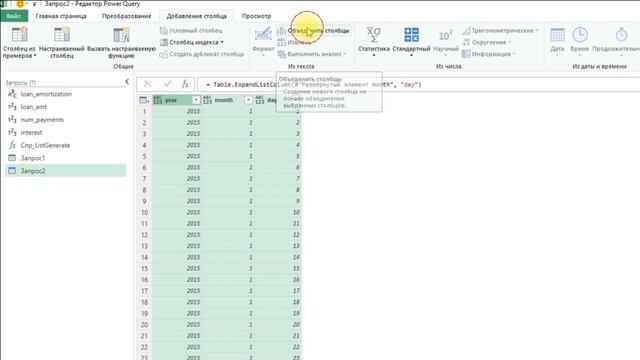Select num_payments query
The image size is (640, 360).
(x=66, y=120)
